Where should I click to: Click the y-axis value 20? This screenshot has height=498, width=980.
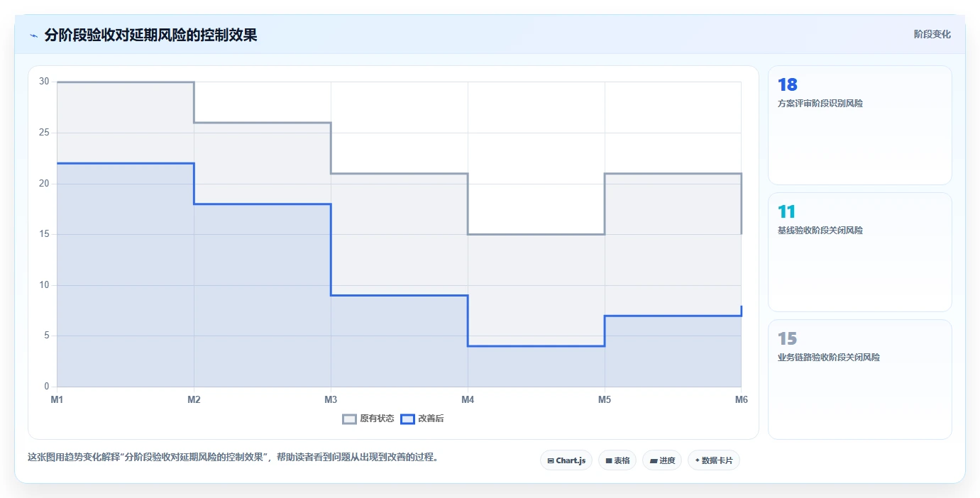click(44, 184)
